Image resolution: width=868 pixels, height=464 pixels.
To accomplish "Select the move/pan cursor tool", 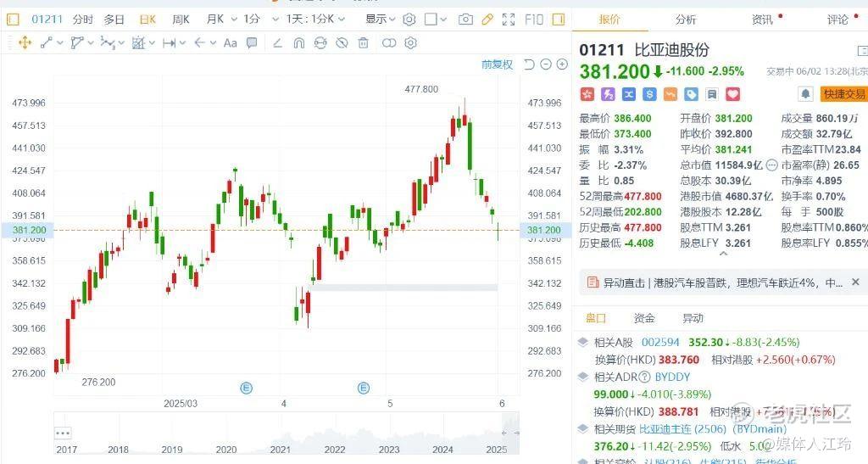I will [x=25, y=42].
